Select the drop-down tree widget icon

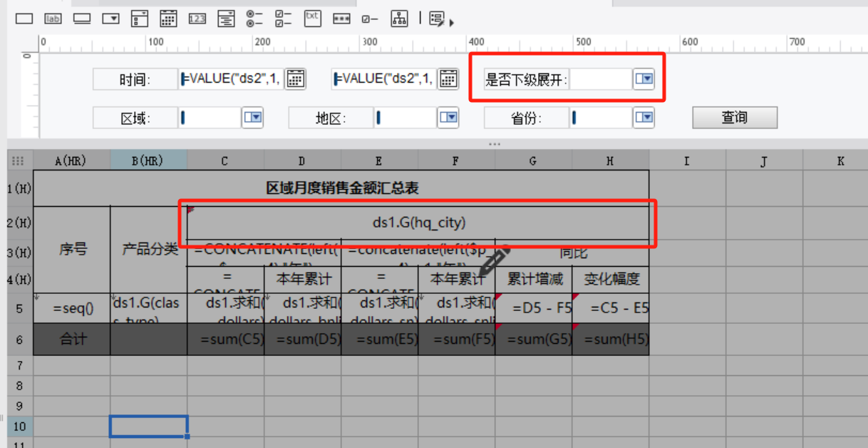pos(226,19)
